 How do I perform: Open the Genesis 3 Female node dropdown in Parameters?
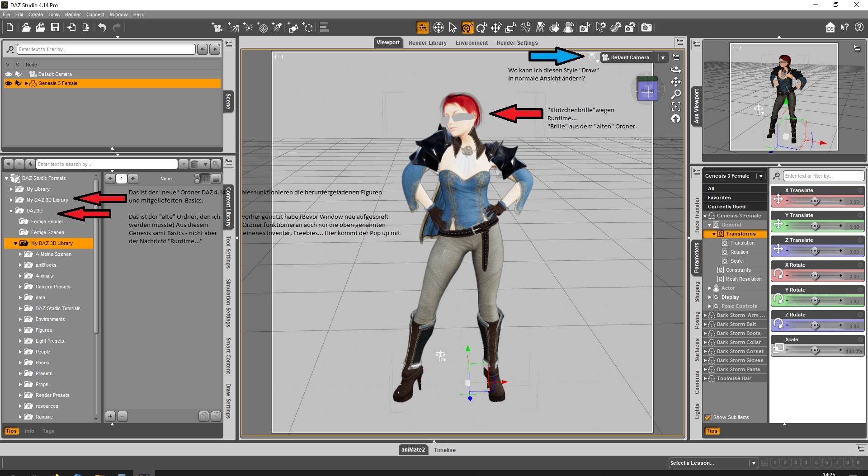761,176
